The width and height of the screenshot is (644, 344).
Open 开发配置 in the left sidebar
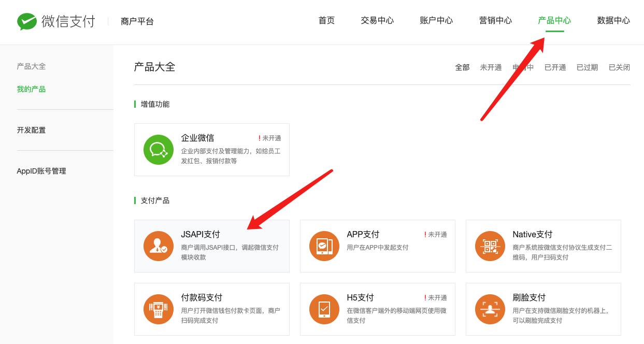tap(31, 130)
